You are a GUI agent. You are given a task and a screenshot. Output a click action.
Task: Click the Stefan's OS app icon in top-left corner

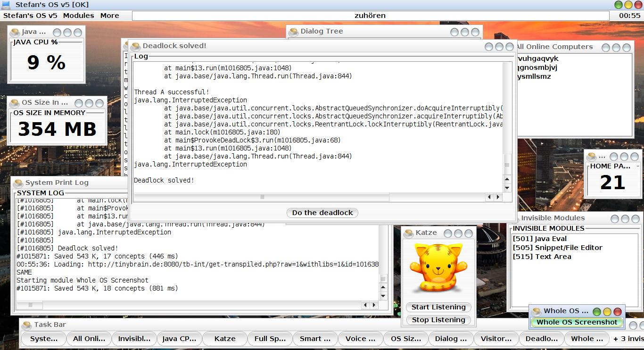click(x=7, y=5)
